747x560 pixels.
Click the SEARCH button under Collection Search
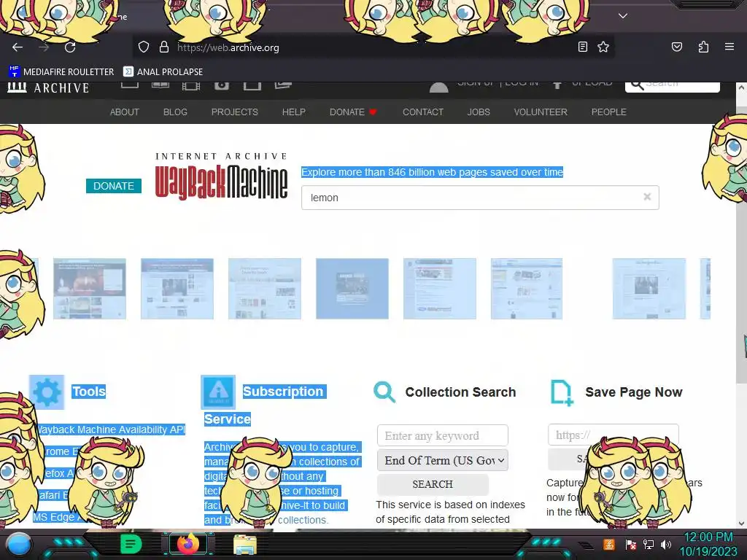click(x=433, y=484)
